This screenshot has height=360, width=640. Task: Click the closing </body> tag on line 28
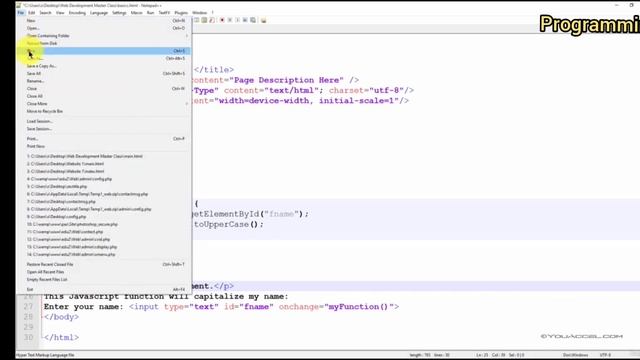[x=62, y=317]
